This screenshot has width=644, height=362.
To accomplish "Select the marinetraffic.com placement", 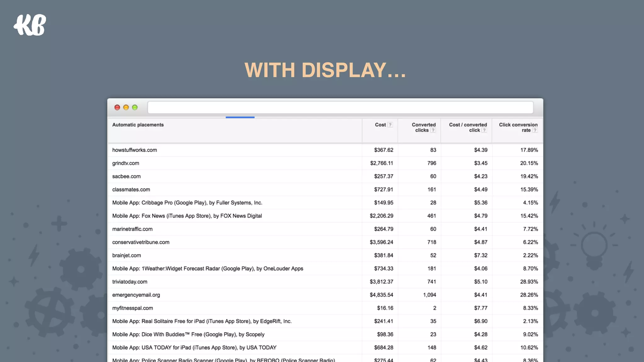I will tap(132, 229).
